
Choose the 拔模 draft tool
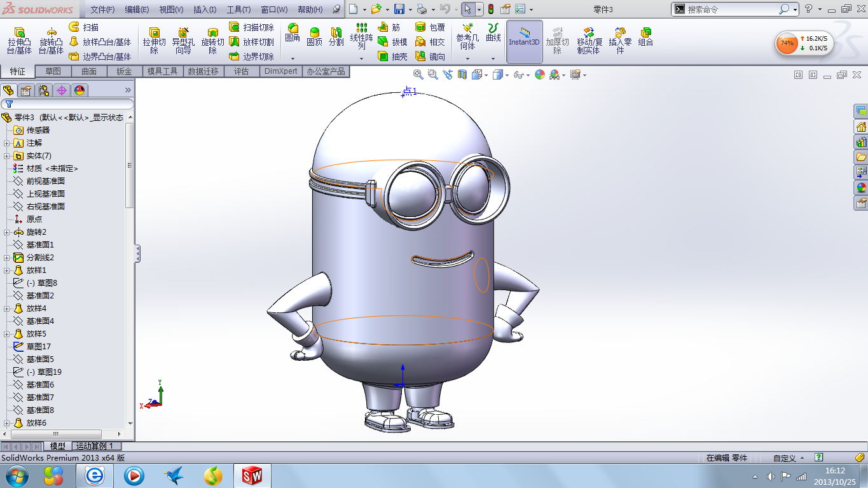click(x=392, y=42)
